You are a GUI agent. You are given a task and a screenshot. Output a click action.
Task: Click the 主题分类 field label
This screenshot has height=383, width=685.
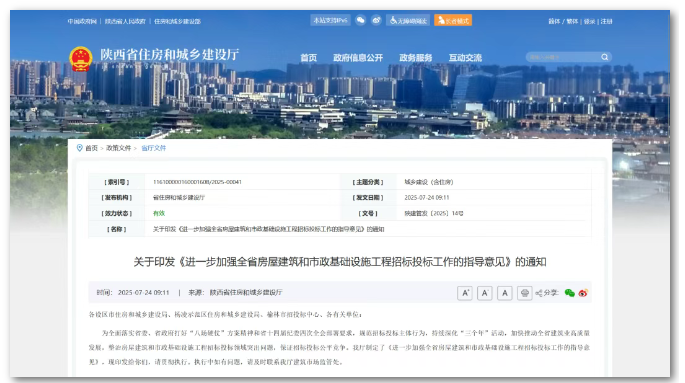368,182
